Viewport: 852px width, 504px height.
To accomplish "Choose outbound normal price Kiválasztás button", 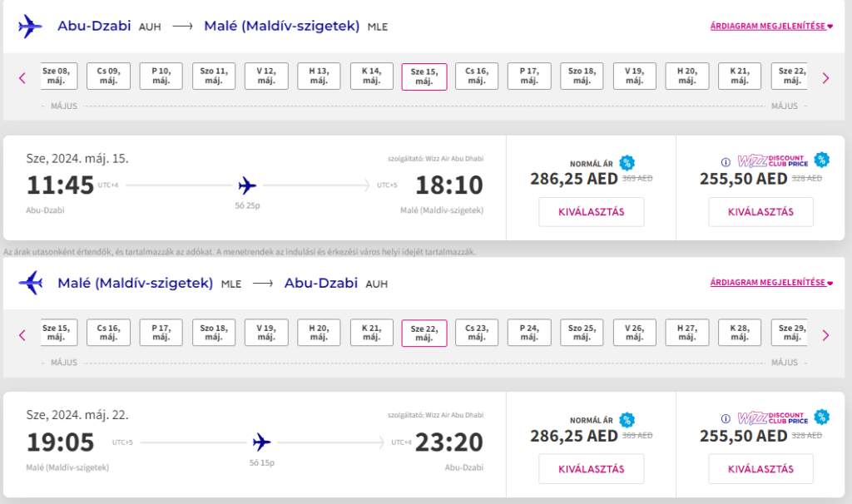I will 592,212.
